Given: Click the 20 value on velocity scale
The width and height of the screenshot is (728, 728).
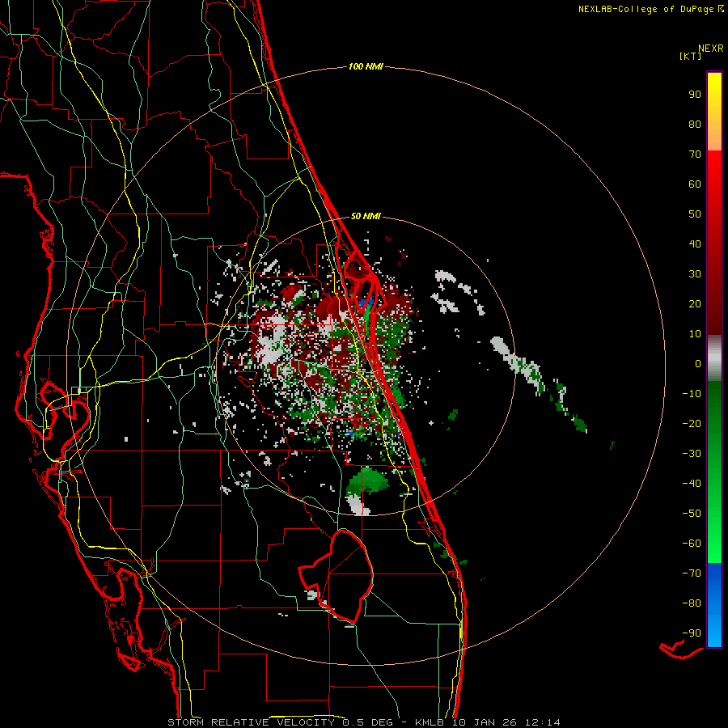Looking at the screenshot, I should point(695,304).
